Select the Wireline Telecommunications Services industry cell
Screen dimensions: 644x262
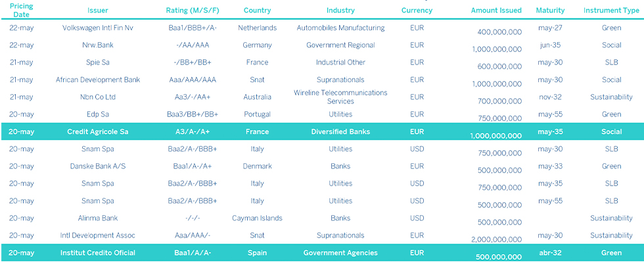tap(340, 97)
